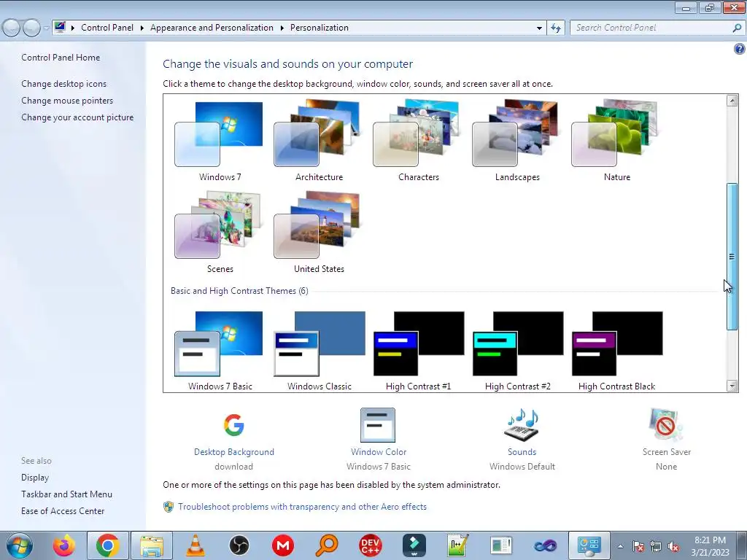Open the Screen Saver icon
747x560 pixels.
pos(666,425)
